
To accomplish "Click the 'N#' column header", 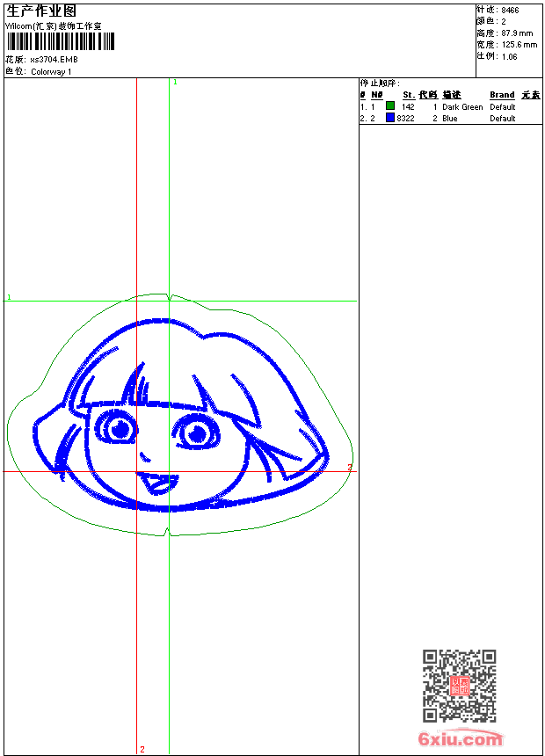I will point(377,95).
